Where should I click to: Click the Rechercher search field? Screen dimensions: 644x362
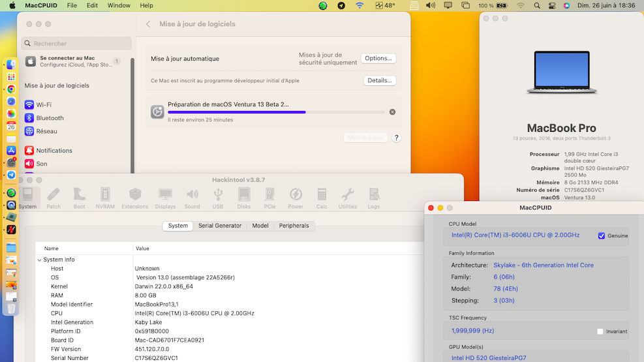click(76, 44)
